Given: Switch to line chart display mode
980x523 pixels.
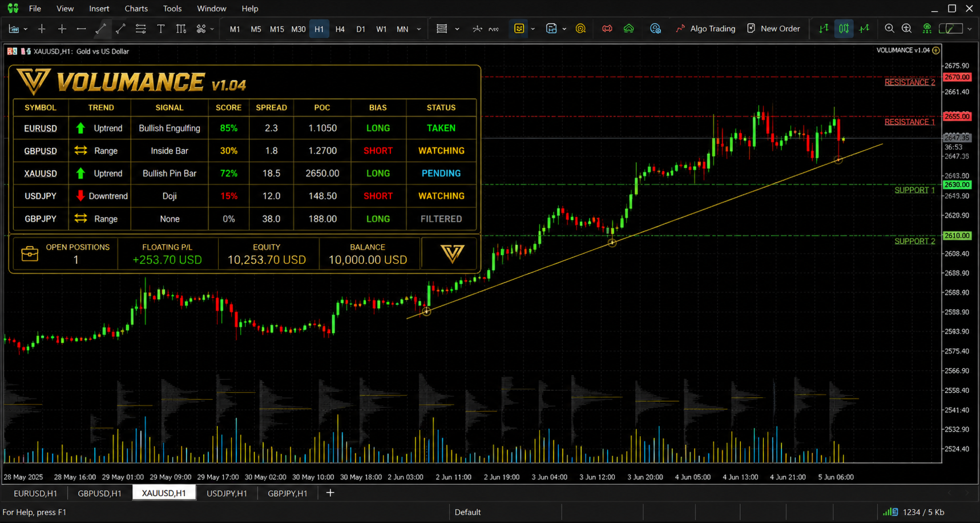Looking at the screenshot, I should pos(865,29).
